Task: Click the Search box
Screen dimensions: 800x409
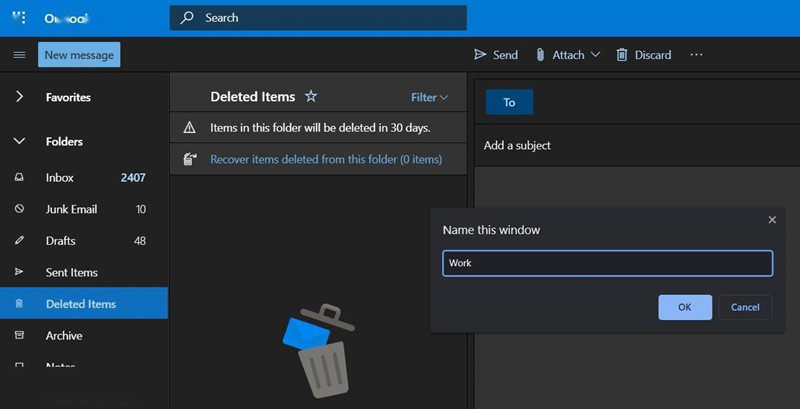Action: tap(318, 18)
